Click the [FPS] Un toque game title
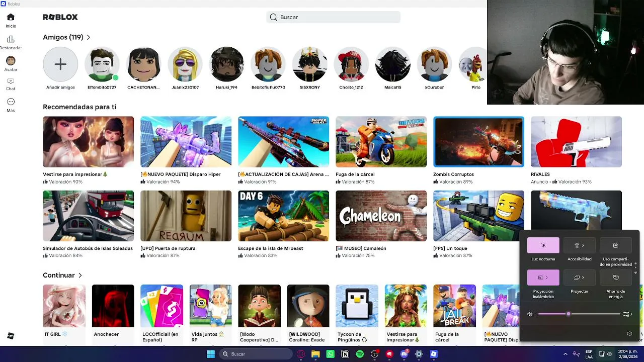Image resolution: width=644 pixels, height=362 pixels. click(x=450, y=248)
